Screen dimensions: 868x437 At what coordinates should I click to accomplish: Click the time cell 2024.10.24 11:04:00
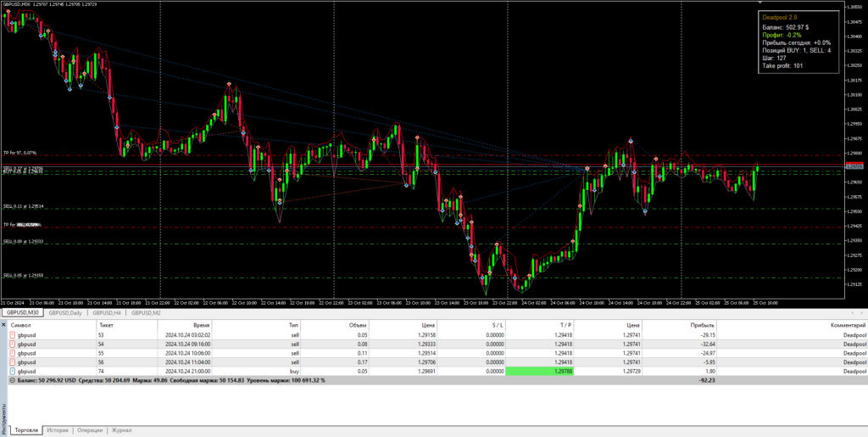(187, 361)
